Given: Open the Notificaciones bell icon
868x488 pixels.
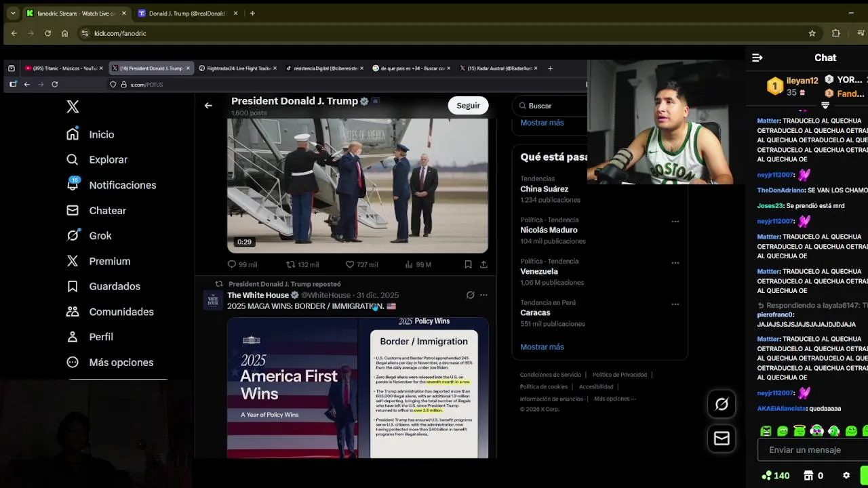Looking at the screenshot, I should 73,184.
